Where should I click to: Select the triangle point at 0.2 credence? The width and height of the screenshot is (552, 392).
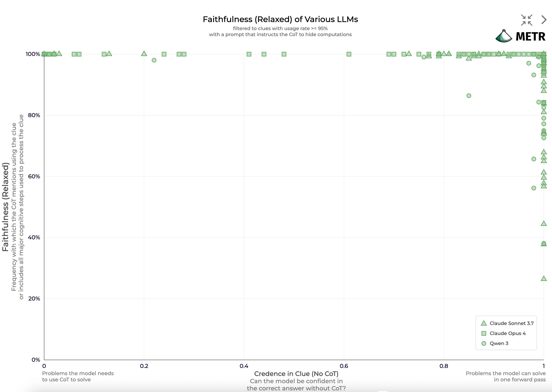(144, 54)
